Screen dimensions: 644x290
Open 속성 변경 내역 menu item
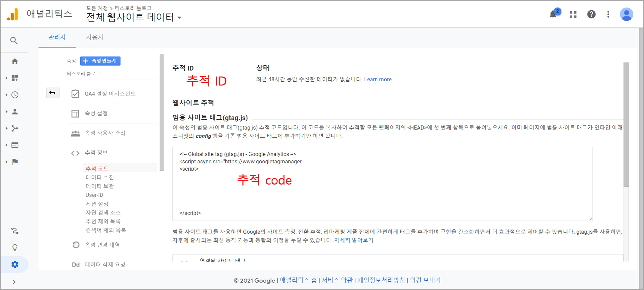click(102, 245)
